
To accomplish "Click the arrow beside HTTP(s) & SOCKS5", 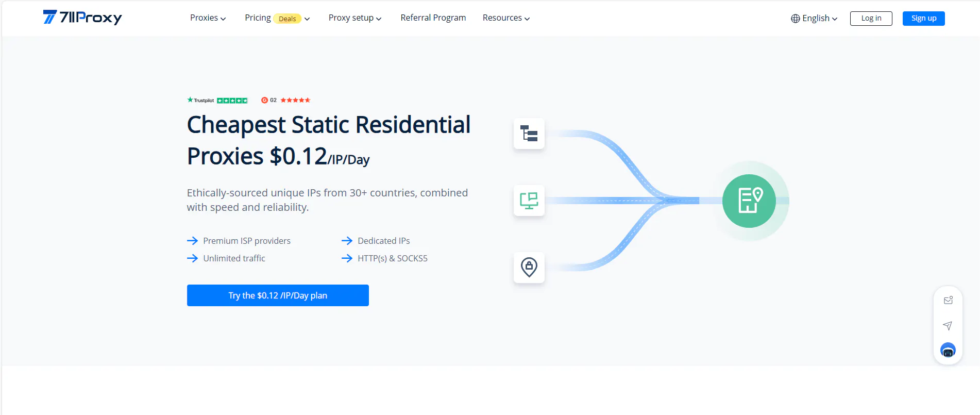I will pos(347,258).
